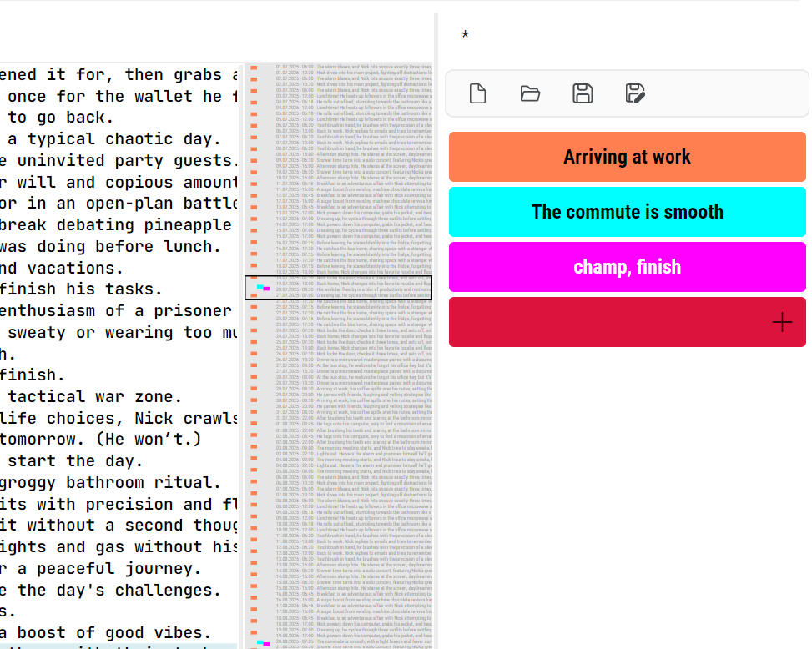Image resolution: width=812 pixels, height=649 pixels.
Task: Click the magenta square inside the highlighted timeline entry
Action: 266,289
